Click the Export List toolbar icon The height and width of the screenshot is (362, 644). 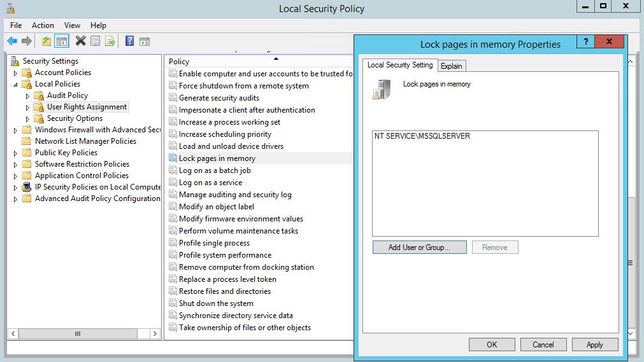pyautogui.click(x=110, y=41)
